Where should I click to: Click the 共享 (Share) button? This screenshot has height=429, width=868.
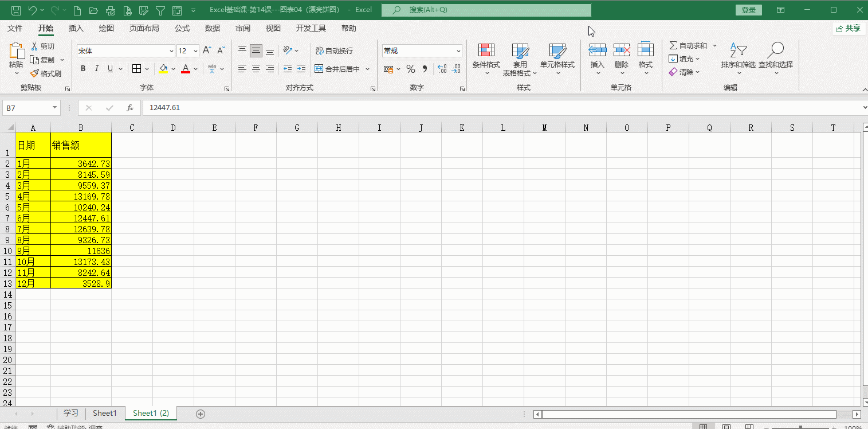tap(849, 28)
